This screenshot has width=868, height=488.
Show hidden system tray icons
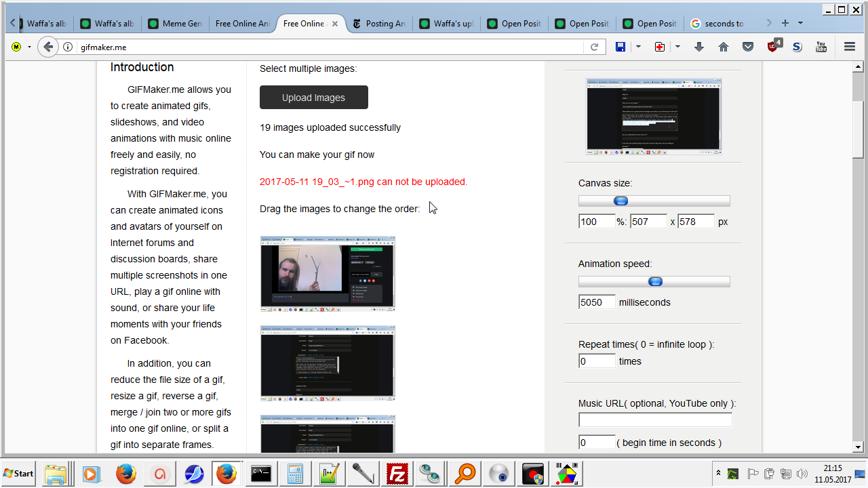[718, 472]
